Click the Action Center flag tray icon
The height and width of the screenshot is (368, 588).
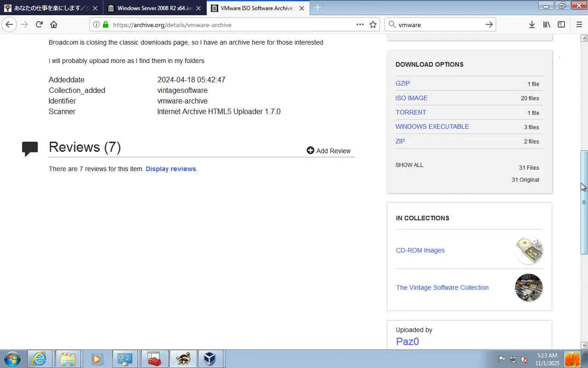502,359
